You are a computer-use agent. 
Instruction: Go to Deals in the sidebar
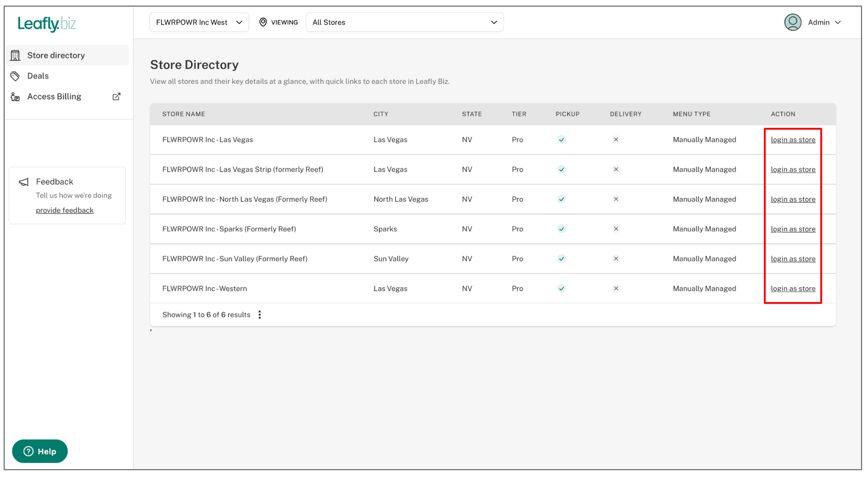pyautogui.click(x=38, y=76)
